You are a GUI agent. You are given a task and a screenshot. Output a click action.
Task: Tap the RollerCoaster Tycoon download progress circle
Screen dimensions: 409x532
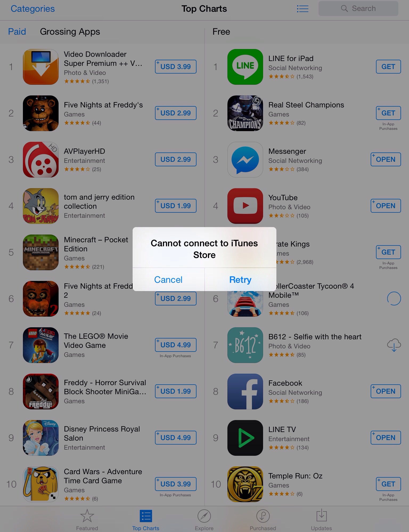point(394,299)
